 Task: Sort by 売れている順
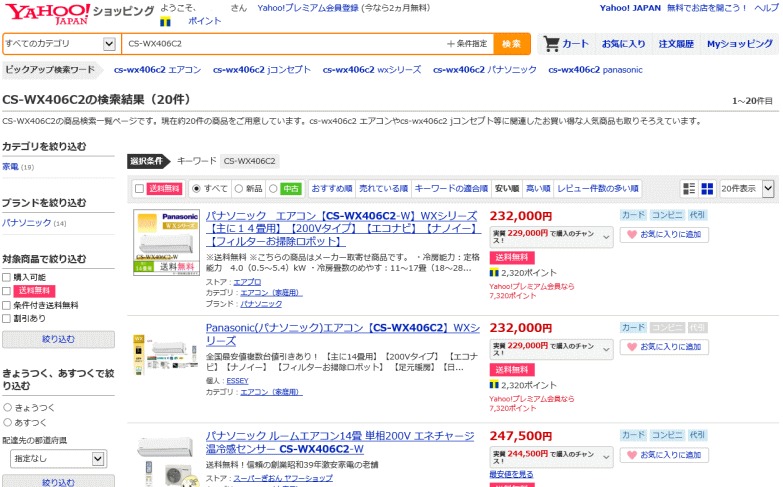coord(384,189)
